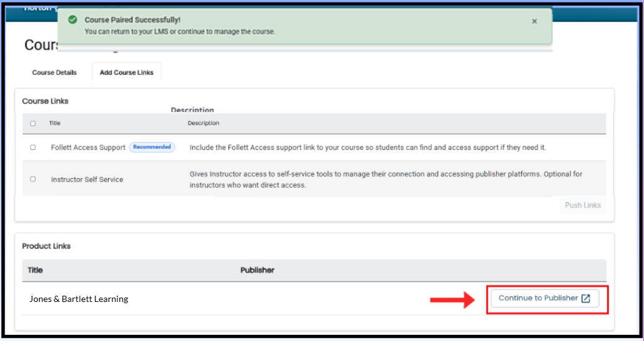This screenshot has height=341, width=644.
Task: Check the Instructor Self Service checkbox
Action: 33,179
